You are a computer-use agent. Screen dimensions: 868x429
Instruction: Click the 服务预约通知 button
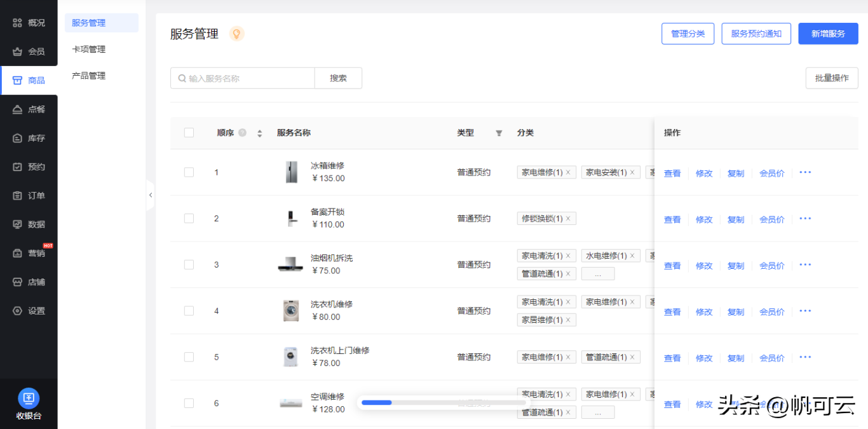[756, 34]
